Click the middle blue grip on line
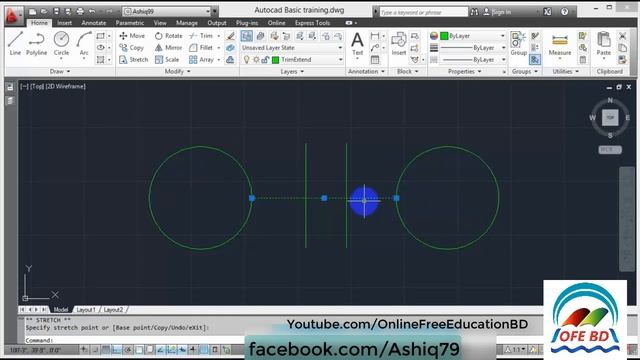Viewport: 640px width, 360px height. coord(324,198)
